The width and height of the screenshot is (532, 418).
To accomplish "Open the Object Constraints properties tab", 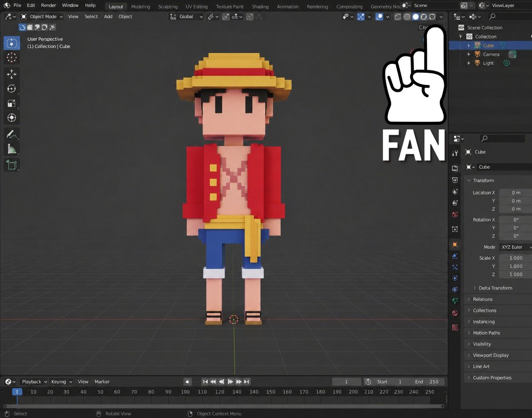I will [x=455, y=289].
